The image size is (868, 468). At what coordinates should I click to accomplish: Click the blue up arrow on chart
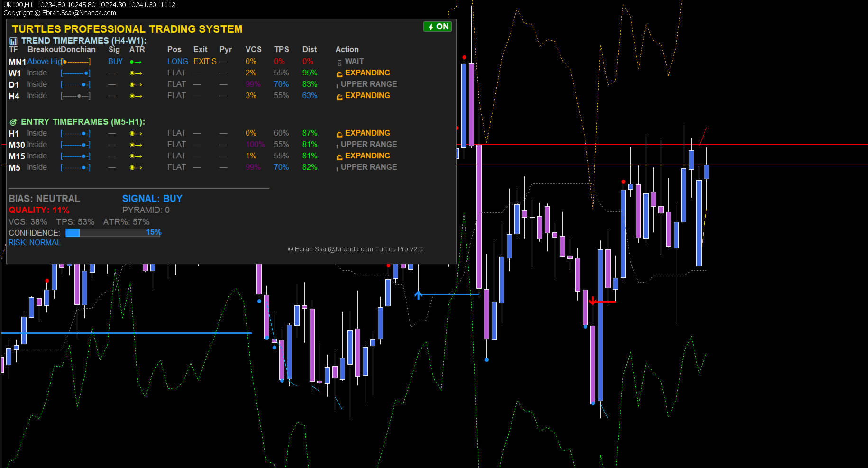[x=418, y=295]
